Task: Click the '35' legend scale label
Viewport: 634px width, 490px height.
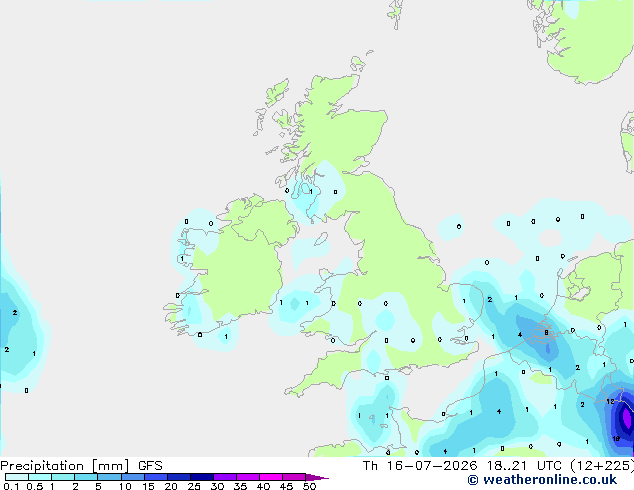Action: point(240,486)
